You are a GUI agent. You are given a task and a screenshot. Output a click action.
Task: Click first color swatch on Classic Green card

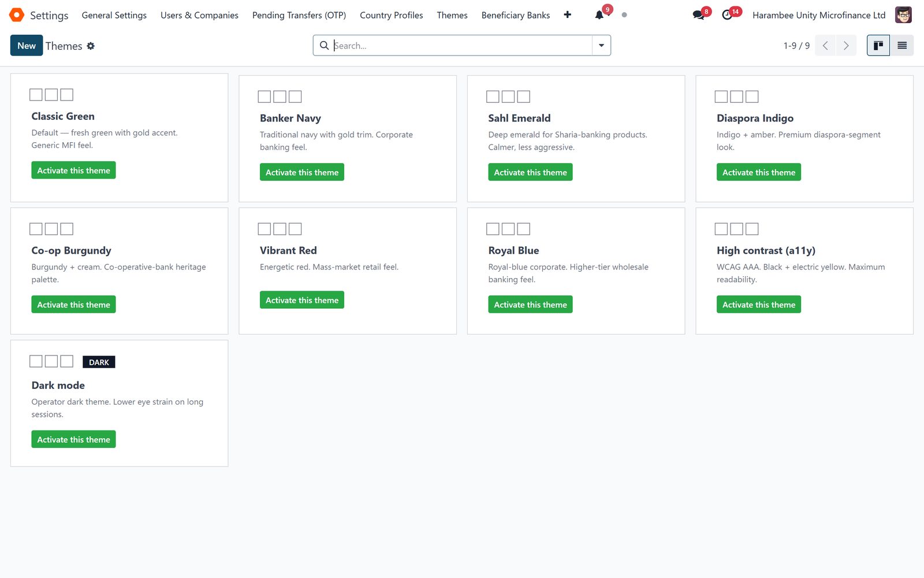pos(36,95)
